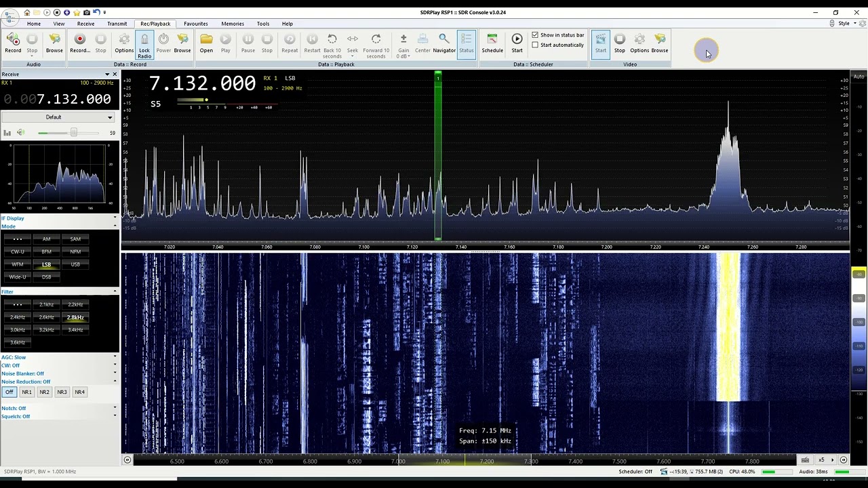The height and width of the screenshot is (488, 868).
Task: Switch to the View tab
Action: (59, 24)
